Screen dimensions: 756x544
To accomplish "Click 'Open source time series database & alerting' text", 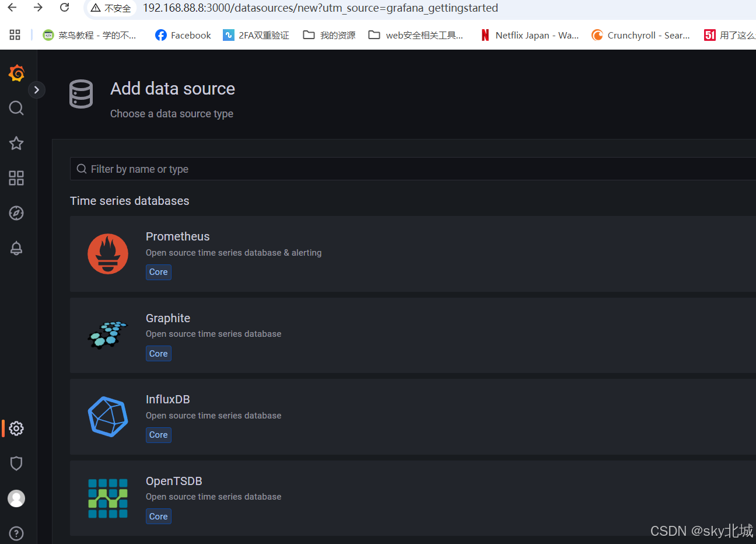I will click(x=234, y=253).
